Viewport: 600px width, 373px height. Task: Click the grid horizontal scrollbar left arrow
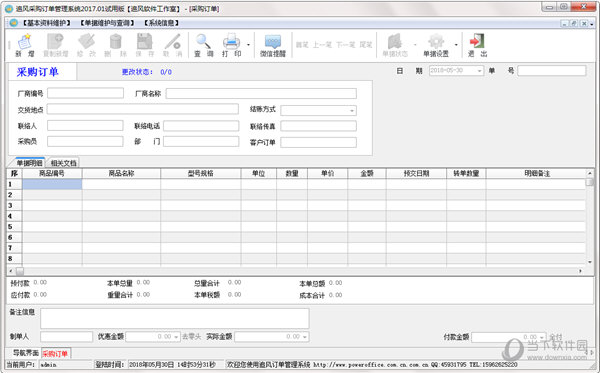point(10,271)
